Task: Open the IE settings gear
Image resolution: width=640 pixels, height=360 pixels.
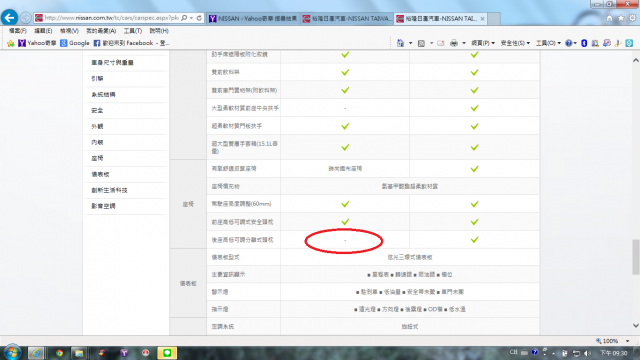Action: coord(632,18)
